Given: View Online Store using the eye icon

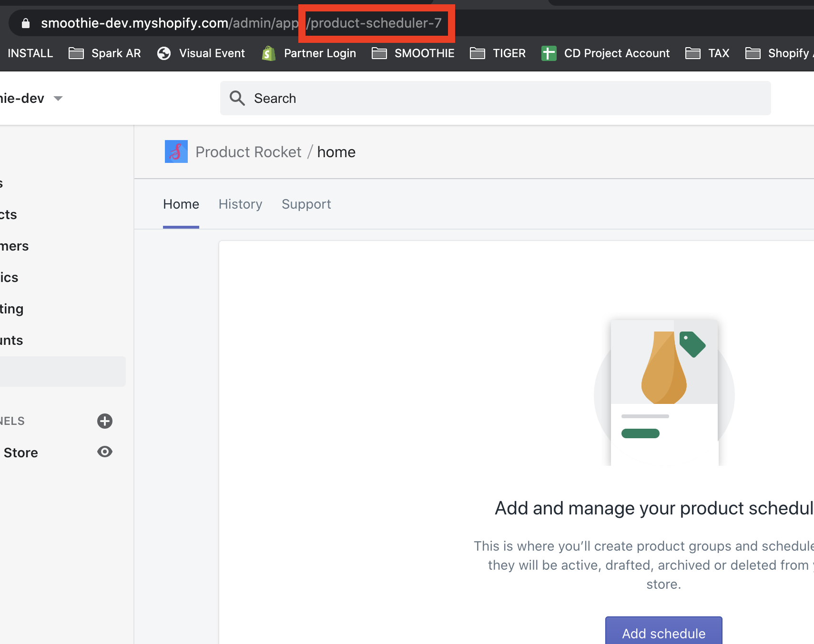Looking at the screenshot, I should click(105, 452).
